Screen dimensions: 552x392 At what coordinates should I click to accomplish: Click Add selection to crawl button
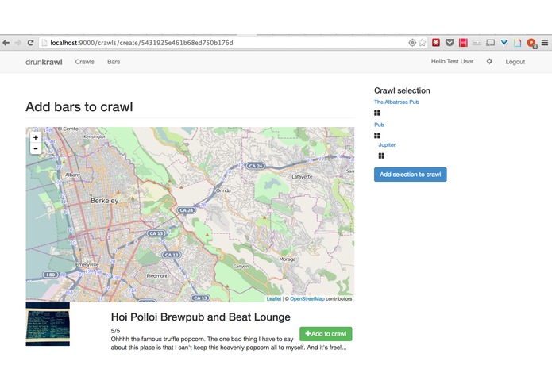click(x=410, y=175)
